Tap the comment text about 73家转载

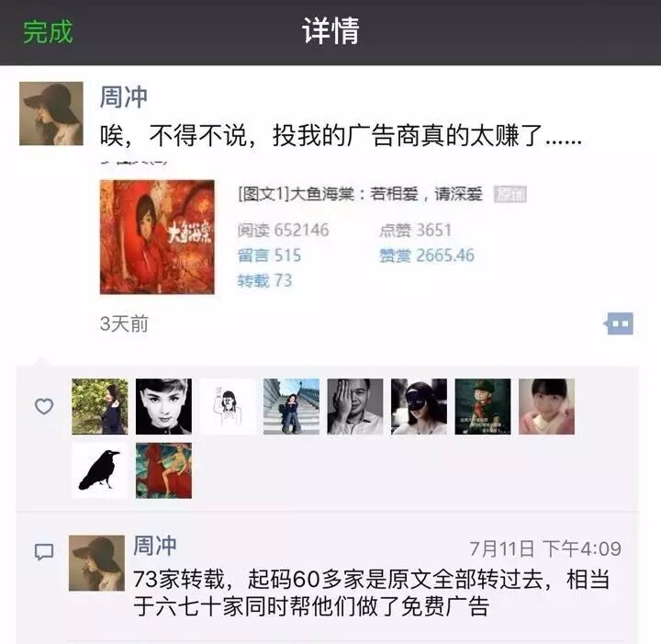(372, 593)
